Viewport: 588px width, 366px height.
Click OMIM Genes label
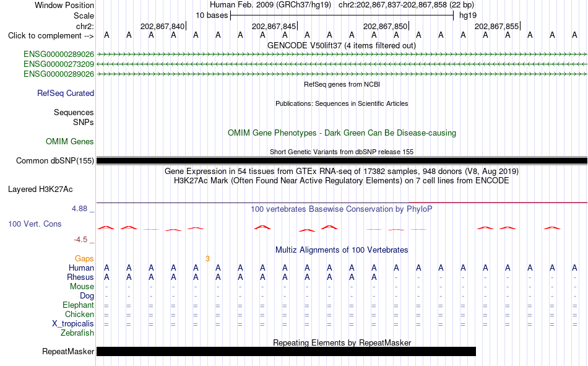click(x=69, y=142)
